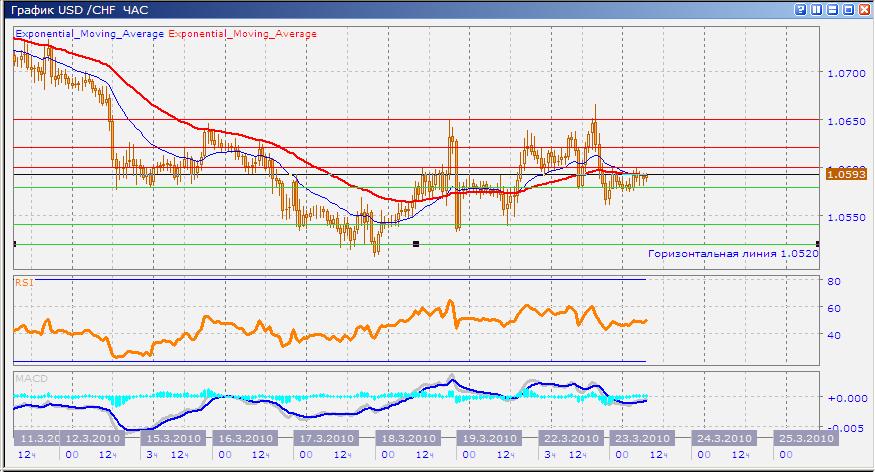Click the horizontal split window icon

click(x=833, y=9)
